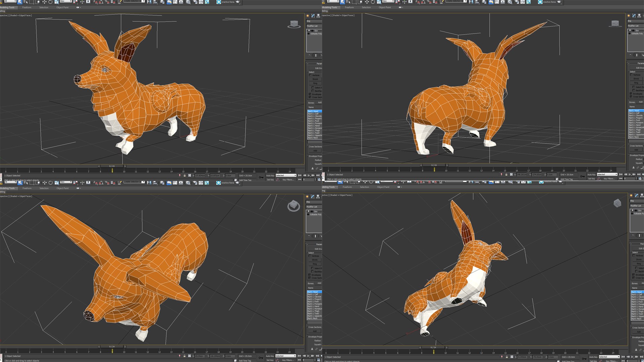Select the Move tool in bottom-left window toolbar
The height and width of the screenshot is (362, 644).
tap(44, 183)
